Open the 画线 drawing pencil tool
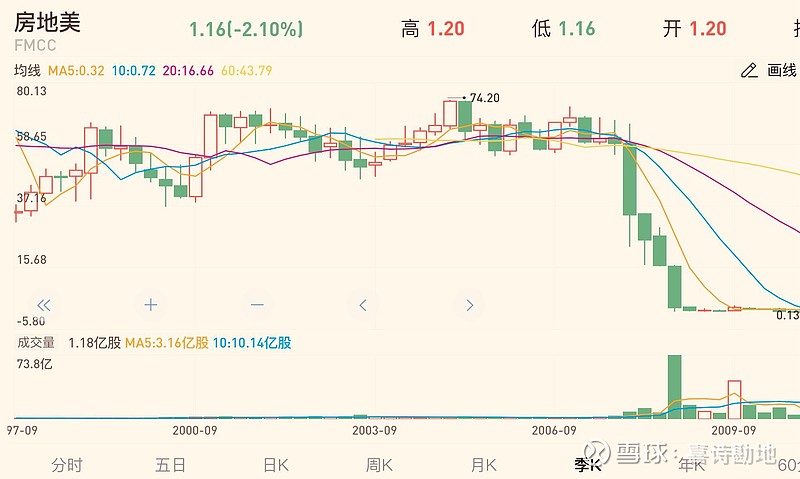800x479 pixels. pos(768,70)
